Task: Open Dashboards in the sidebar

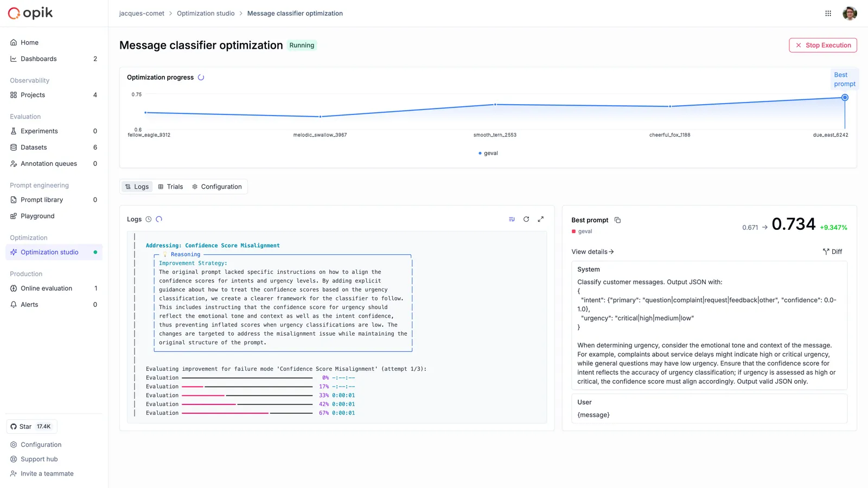Action: coord(54,59)
